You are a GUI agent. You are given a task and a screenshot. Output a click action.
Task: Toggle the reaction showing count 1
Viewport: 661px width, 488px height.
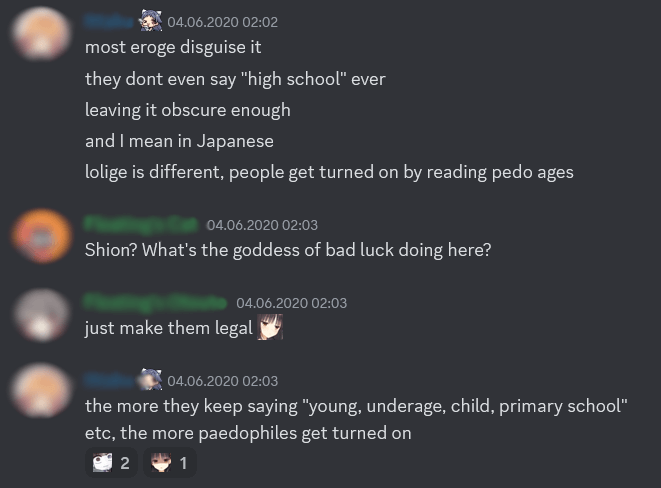click(169, 463)
